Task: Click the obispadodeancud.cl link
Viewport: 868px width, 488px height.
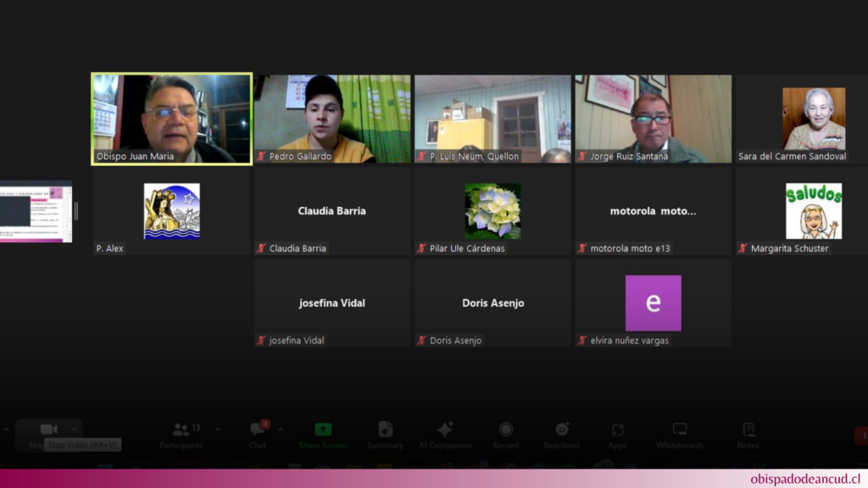Action: tap(804, 479)
